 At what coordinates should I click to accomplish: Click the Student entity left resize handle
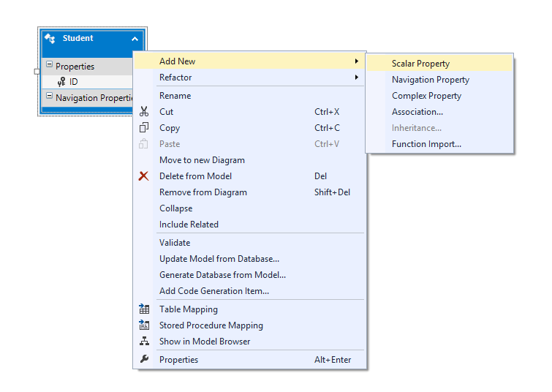pyautogui.click(x=37, y=72)
